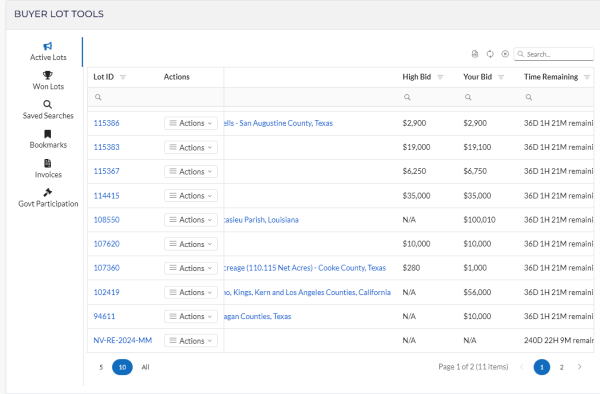Click the Lot ID filter-row search field

tap(155, 97)
